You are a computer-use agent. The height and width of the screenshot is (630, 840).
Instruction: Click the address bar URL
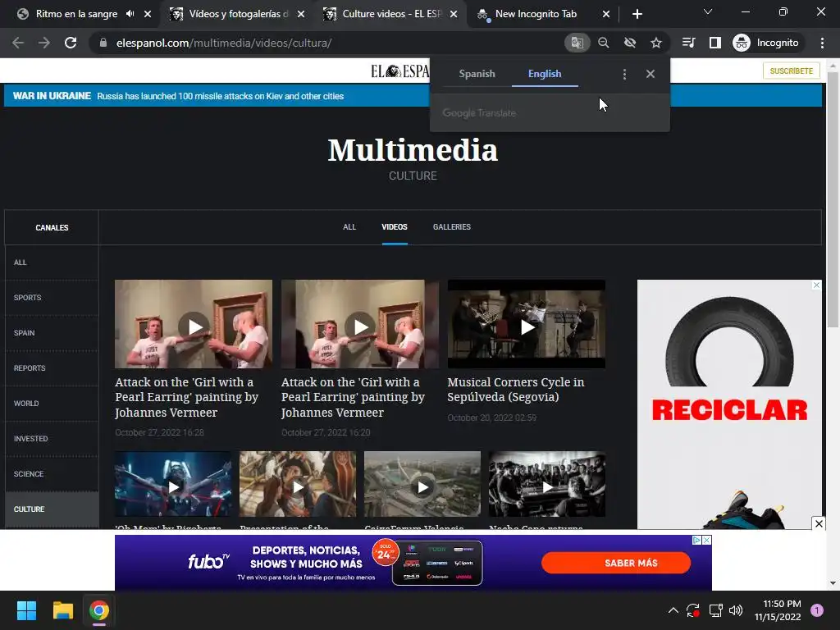click(x=224, y=43)
